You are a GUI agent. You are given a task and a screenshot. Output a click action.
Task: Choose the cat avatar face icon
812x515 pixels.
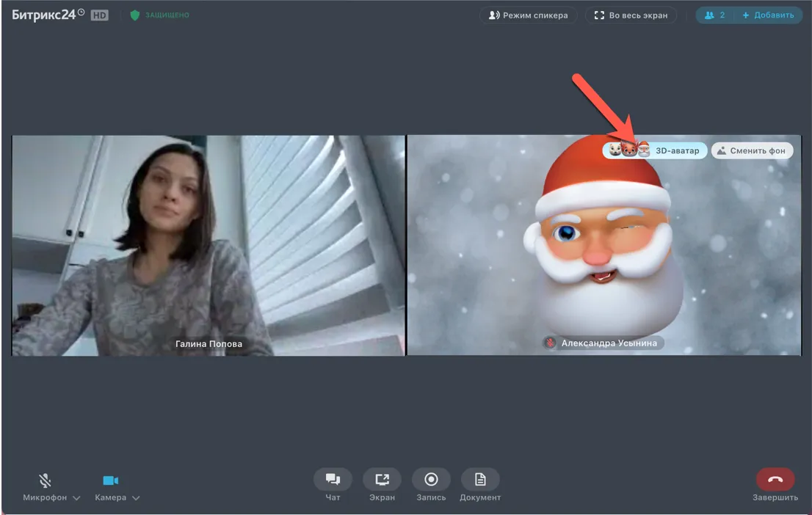coord(615,150)
